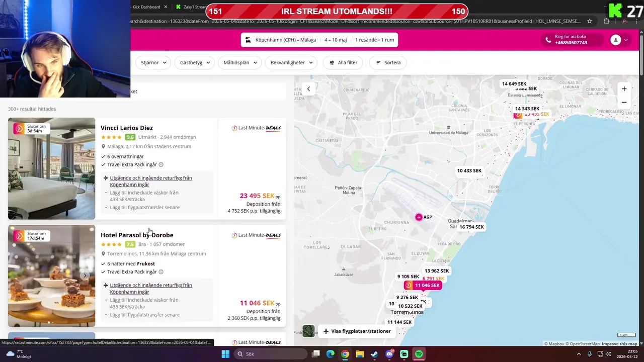Click Visa flygplatser/stationer on the map

[x=357, y=331]
